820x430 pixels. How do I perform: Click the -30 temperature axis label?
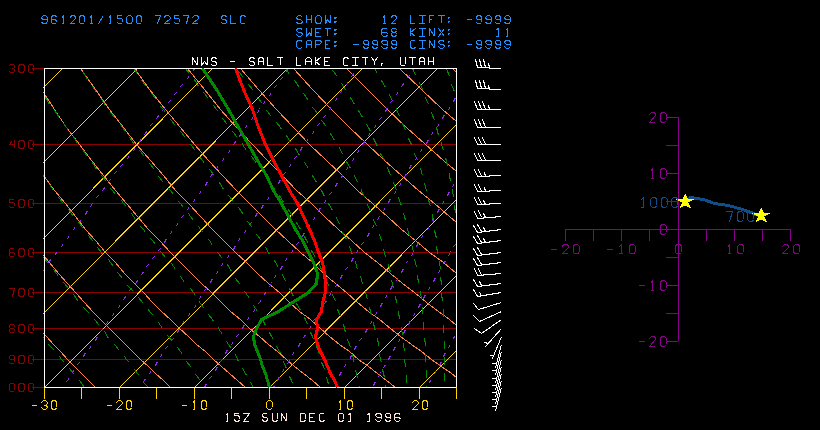tap(44, 405)
